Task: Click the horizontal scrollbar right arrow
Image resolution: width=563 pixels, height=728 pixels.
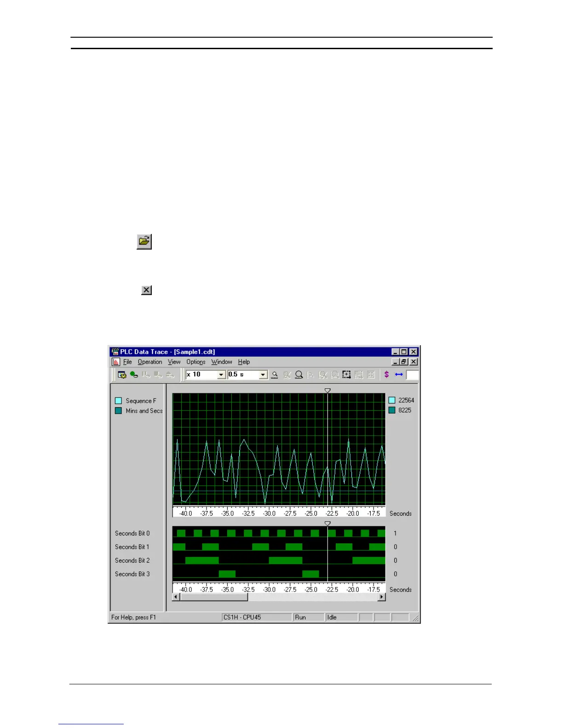Action: [381, 597]
